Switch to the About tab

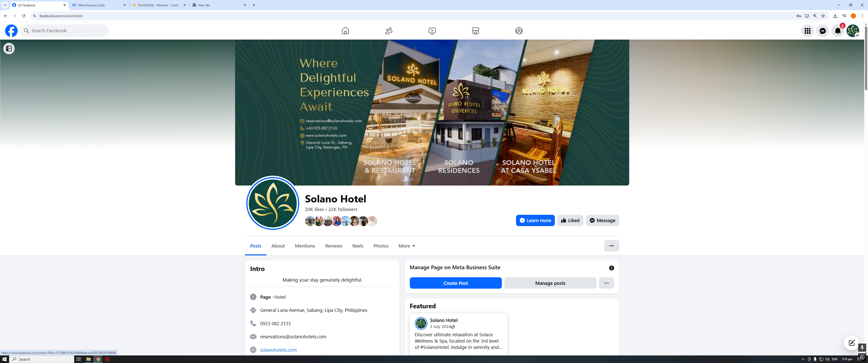point(278,246)
